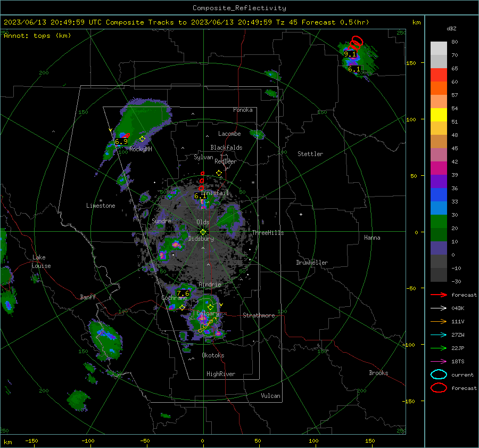Click the Lake Louise label

(42, 262)
